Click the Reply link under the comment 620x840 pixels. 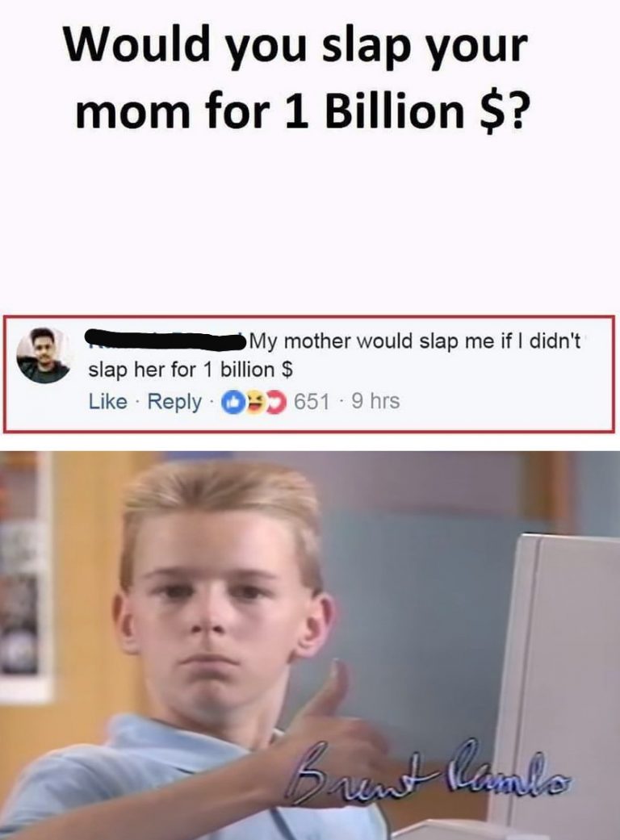pos(174,402)
